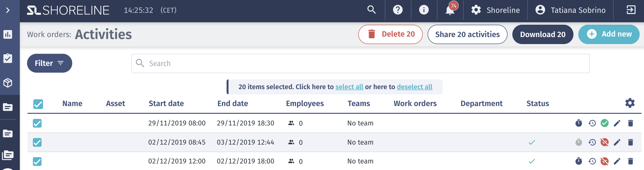The height and width of the screenshot is (170, 644).
Task: Click the Shoreline logo
Action: coord(68,10)
